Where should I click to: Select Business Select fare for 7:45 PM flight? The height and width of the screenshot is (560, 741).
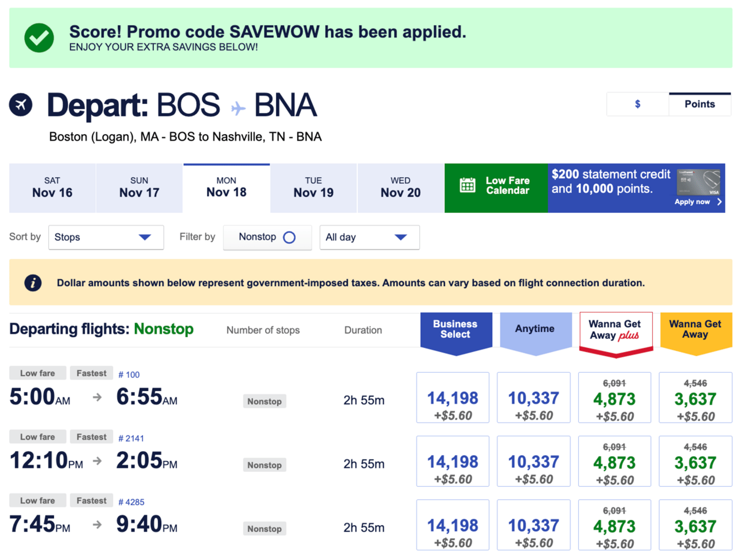click(x=453, y=525)
